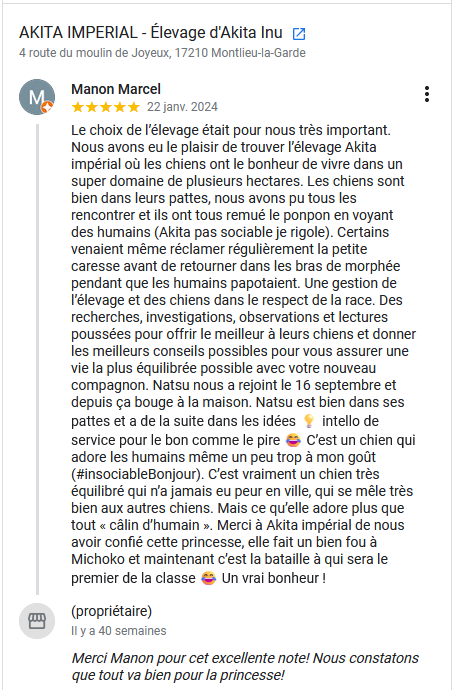Click the '(propriétaire)' label
This screenshot has width=454, height=690.
tap(111, 611)
